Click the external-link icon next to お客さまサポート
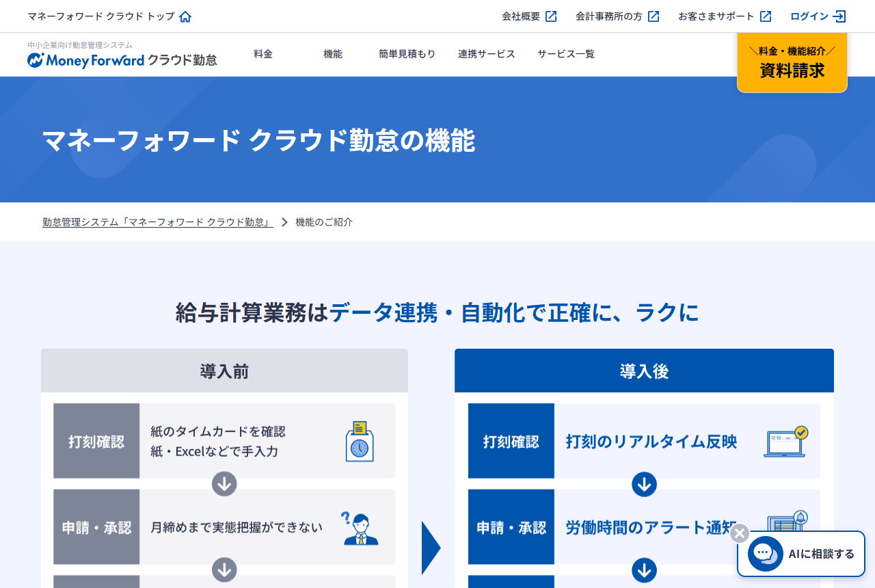This screenshot has height=588, width=875. coord(766,16)
